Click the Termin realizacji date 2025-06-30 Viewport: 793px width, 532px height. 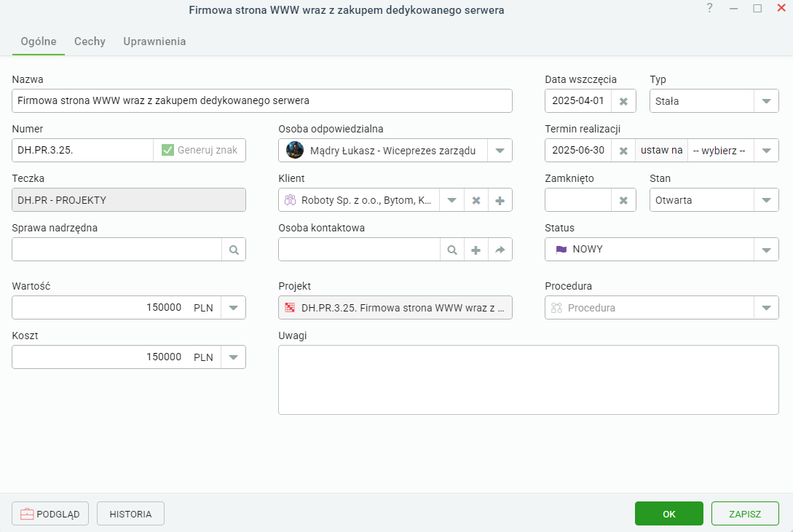click(578, 151)
